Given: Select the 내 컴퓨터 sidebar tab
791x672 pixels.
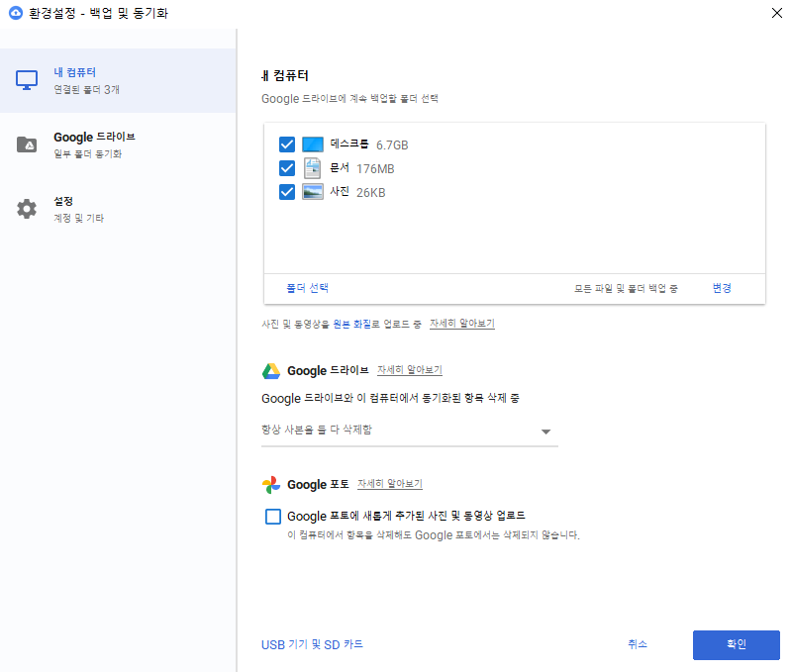Looking at the screenshot, I should click(x=118, y=81).
